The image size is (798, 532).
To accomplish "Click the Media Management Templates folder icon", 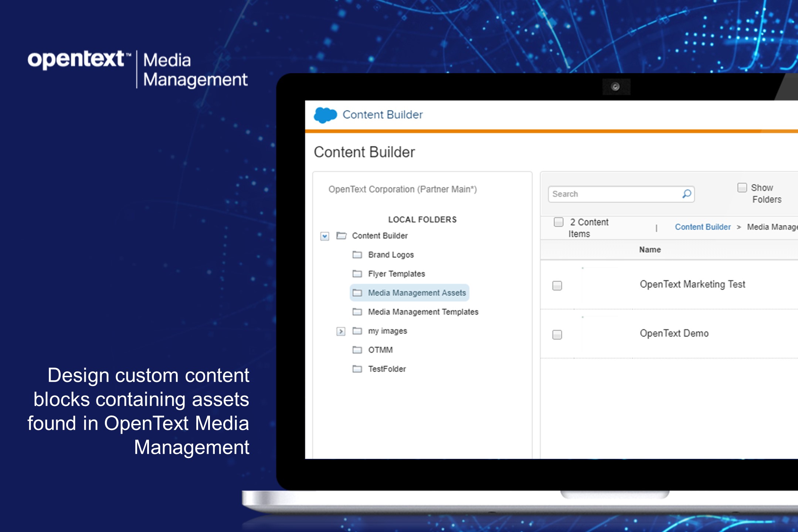I will [357, 312].
